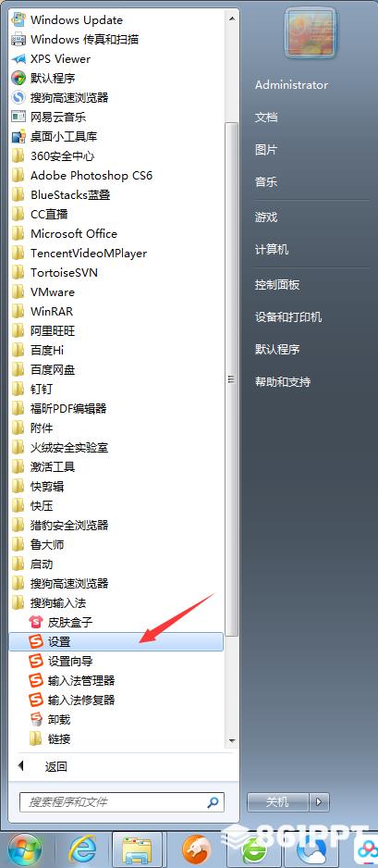Open the Sogou 设置 shortcut icon
This screenshot has width=378, height=868.
(36, 641)
